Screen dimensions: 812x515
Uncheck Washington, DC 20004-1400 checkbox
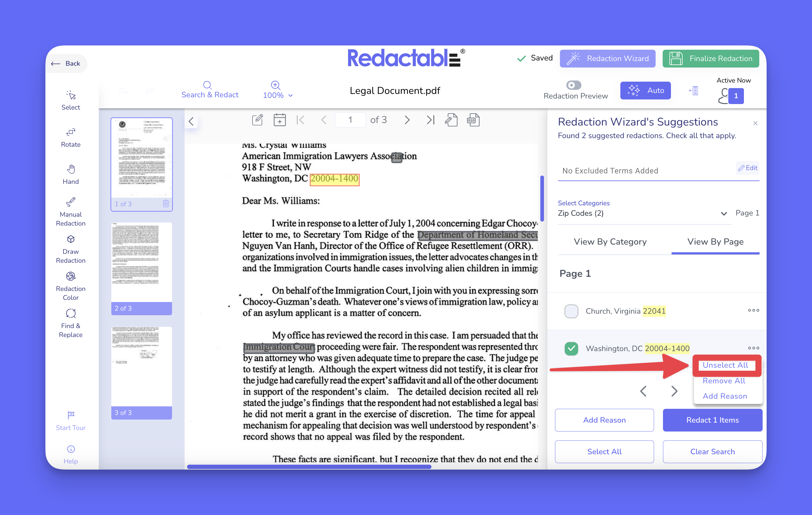point(571,348)
